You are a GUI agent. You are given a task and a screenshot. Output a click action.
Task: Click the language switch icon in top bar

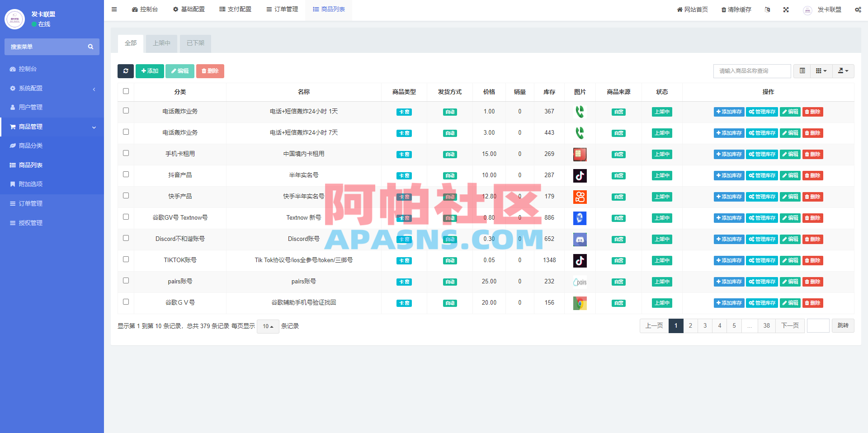pos(768,9)
